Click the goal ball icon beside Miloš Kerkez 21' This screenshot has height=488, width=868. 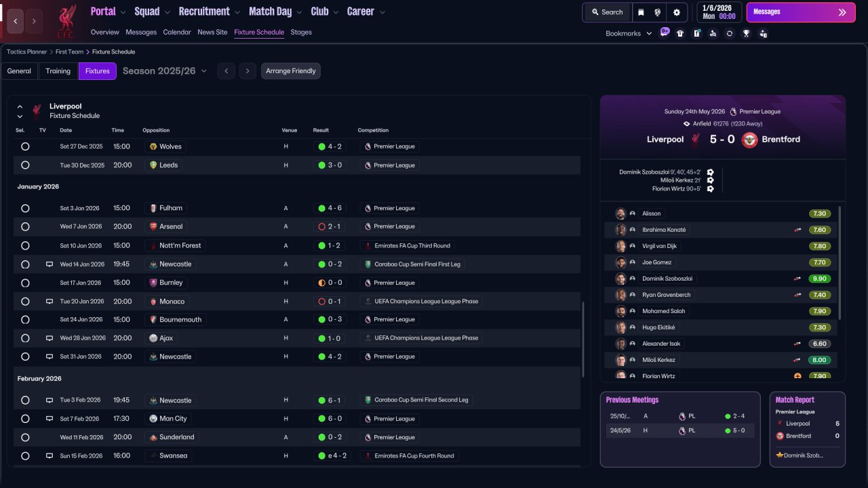pyautogui.click(x=710, y=180)
